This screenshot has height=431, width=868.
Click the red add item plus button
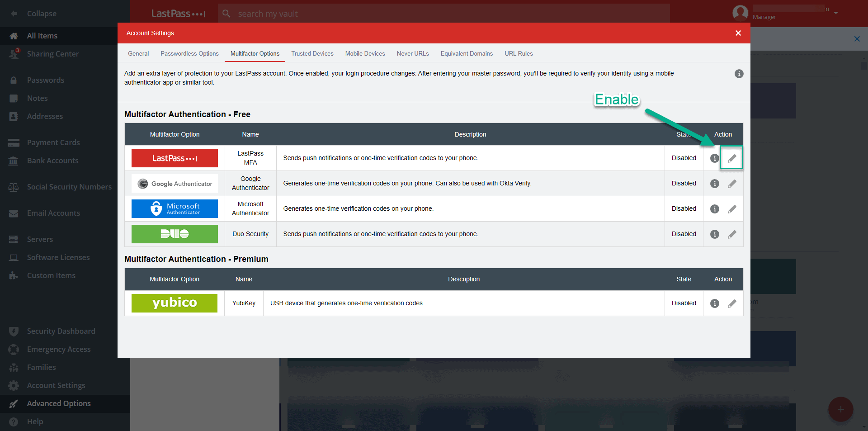(840, 409)
